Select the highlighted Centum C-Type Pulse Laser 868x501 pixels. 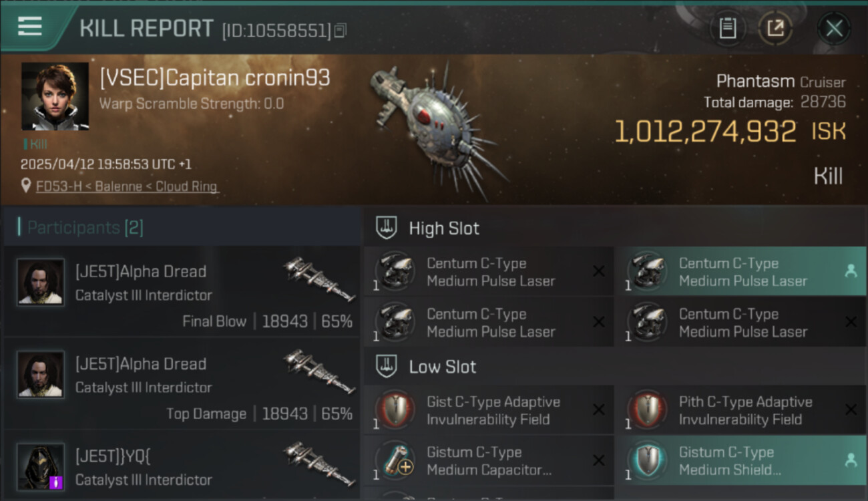click(740, 272)
